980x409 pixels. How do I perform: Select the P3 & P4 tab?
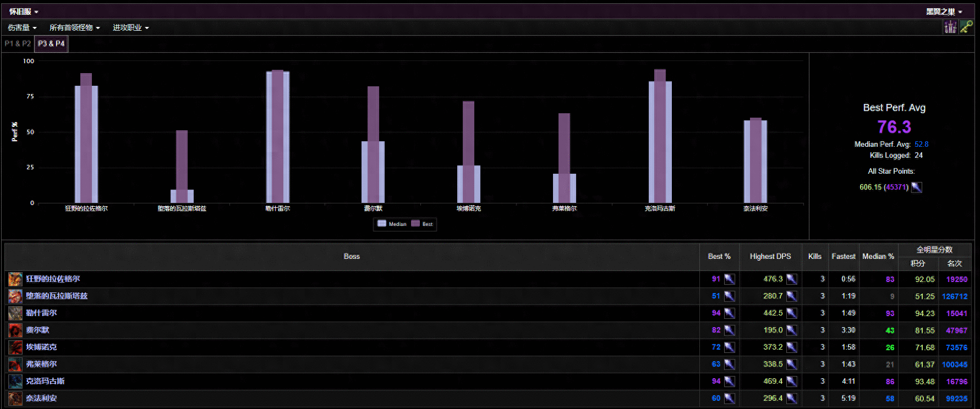(x=51, y=43)
